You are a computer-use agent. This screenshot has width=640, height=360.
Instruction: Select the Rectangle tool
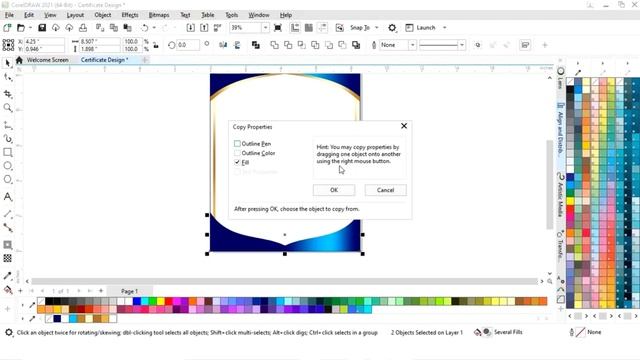(7, 152)
